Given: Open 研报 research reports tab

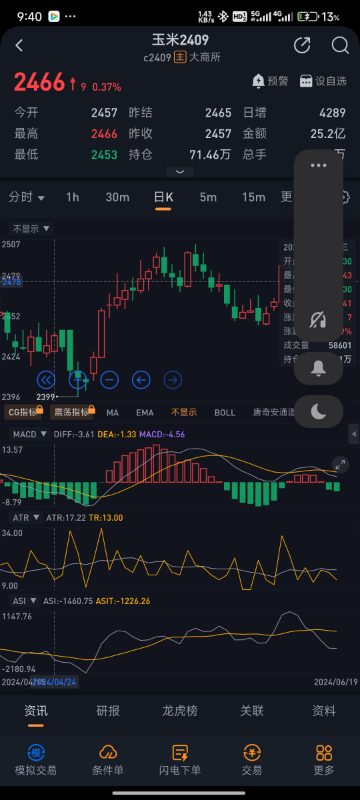Looking at the screenshot, I should point(108,710).
